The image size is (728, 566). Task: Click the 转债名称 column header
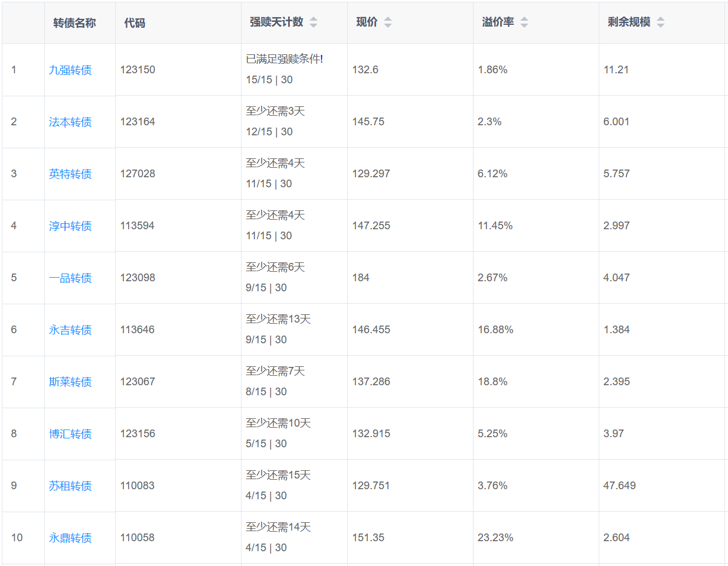[74, 23]
